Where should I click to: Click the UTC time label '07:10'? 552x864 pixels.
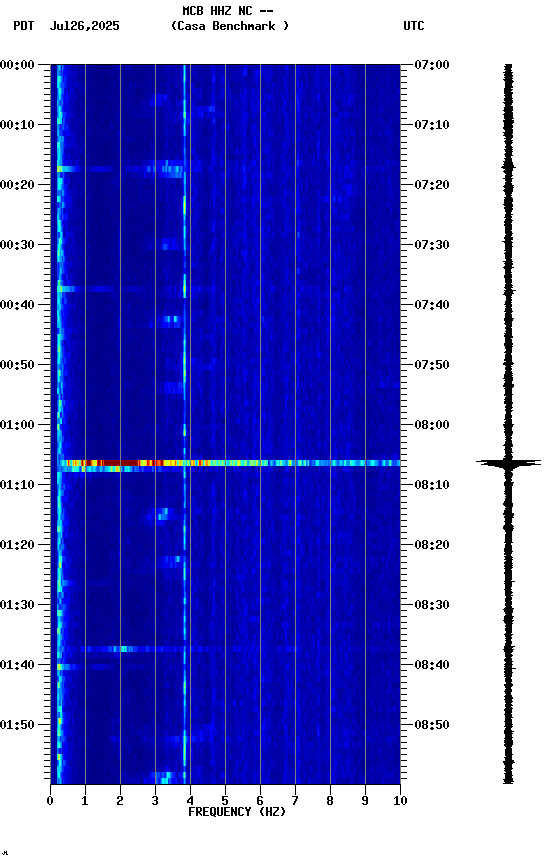click(x=432, y=125)
